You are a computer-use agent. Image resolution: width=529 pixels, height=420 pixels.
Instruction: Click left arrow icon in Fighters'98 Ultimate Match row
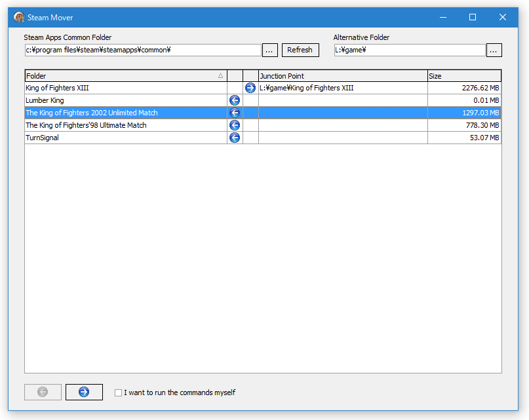tap(235, 126)
